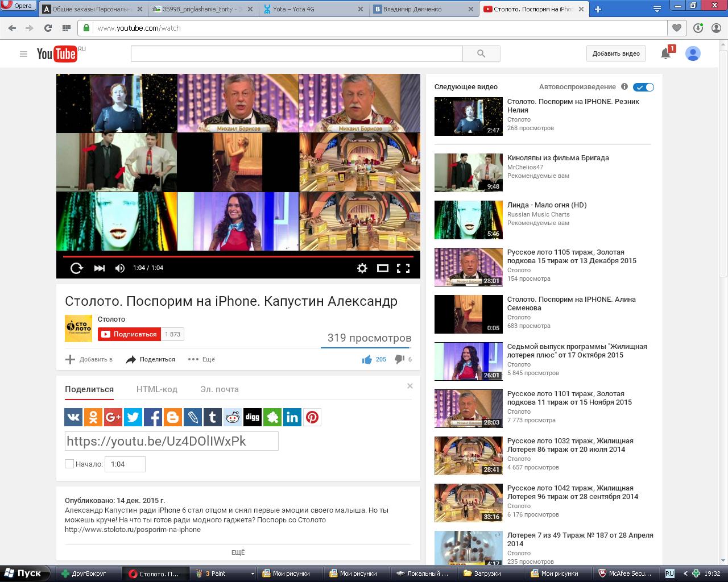Open the YouTube hamburger guide menu
This screenshot has width=728, height=582.
pos(23,54)
